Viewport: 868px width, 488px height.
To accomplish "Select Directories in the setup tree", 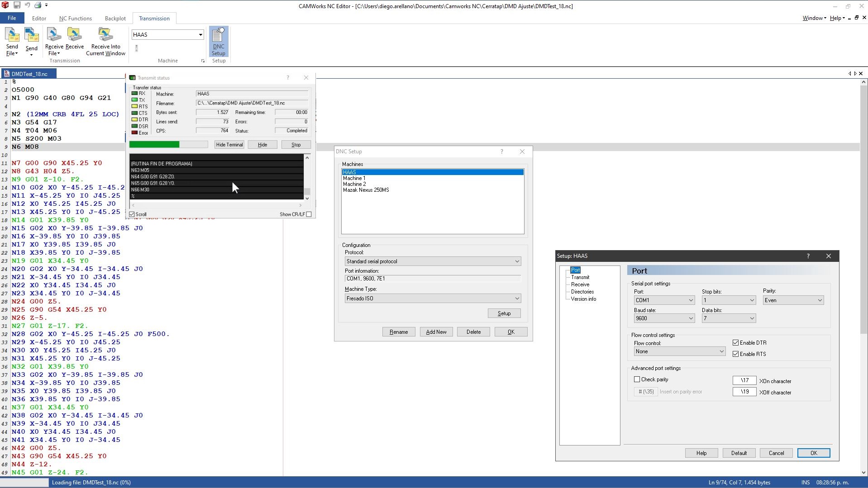I will pos(582,292).
